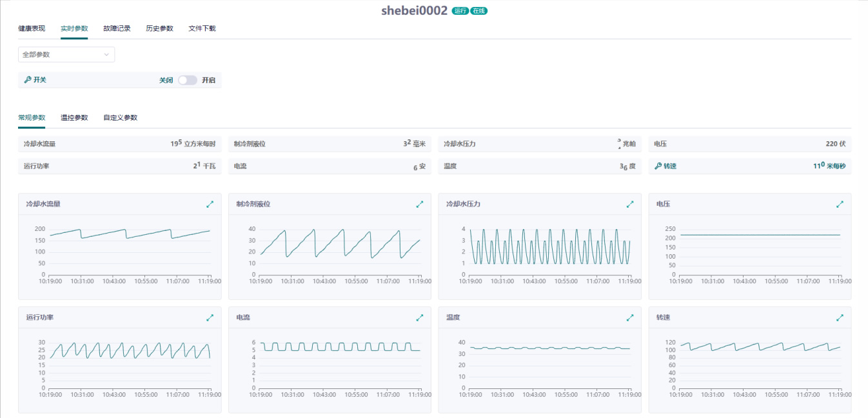
Task: Expand the 冷却水压力 chart to fullscreen
Action: (630, 204)
